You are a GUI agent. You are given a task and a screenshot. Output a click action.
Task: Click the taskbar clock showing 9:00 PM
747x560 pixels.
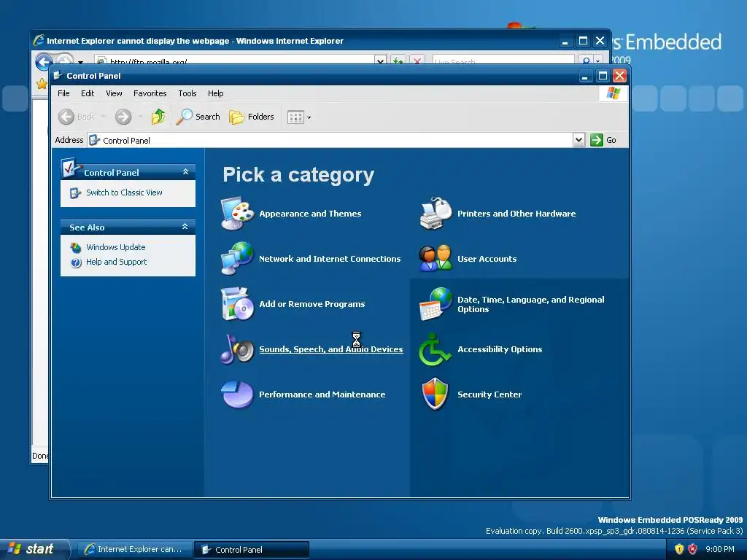coord(720,549)
